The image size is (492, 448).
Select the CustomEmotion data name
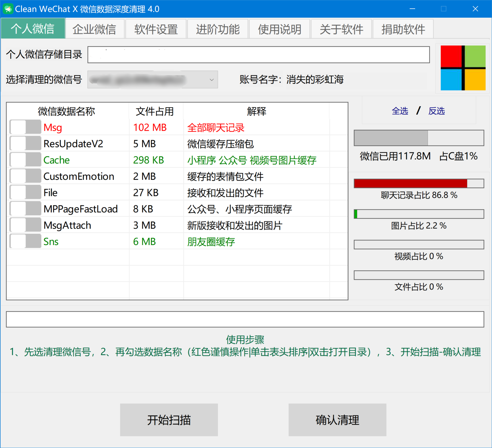click(79, 176)
